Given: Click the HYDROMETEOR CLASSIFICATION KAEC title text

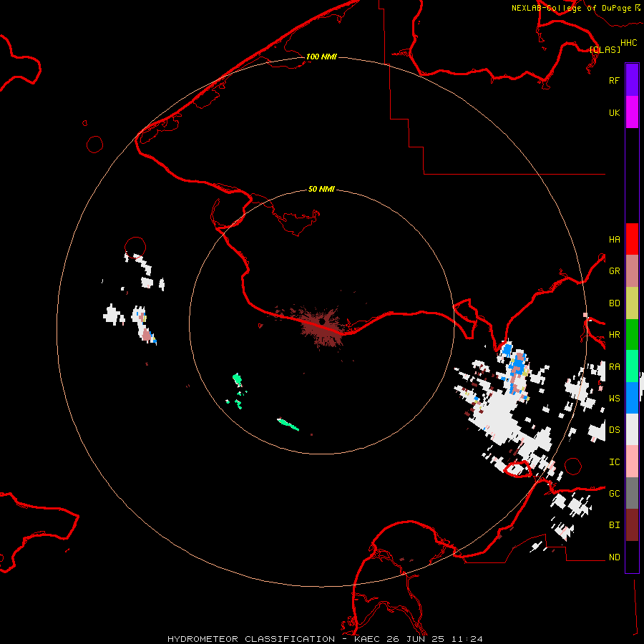Looking at the screenshot, I should 325,639.
